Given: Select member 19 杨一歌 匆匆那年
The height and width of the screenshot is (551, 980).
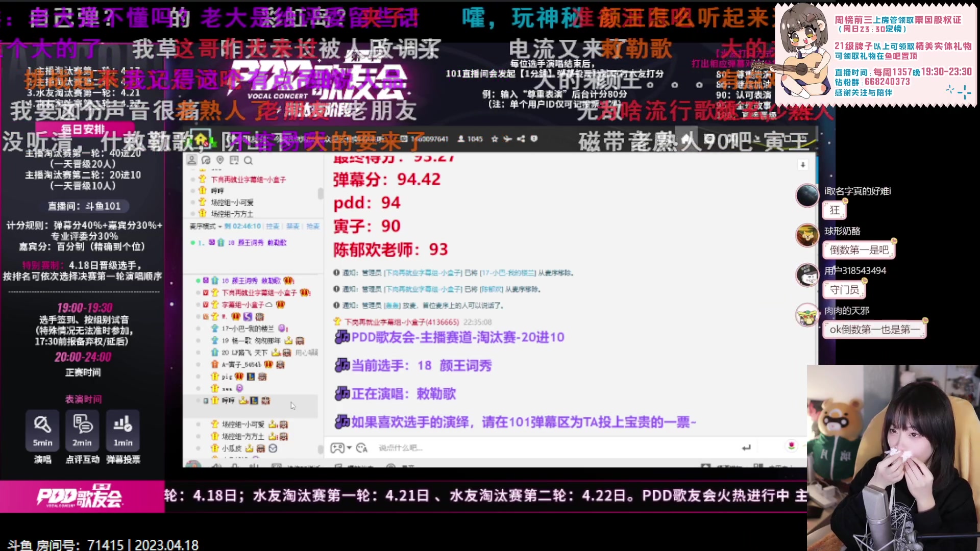Looking at the screenshot, I should (x=251, y=341).
